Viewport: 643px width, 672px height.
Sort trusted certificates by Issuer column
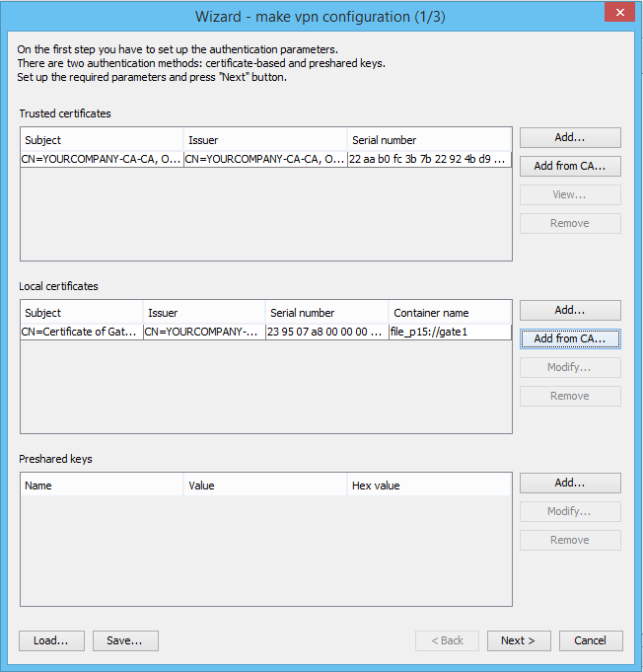pos(265,140)
